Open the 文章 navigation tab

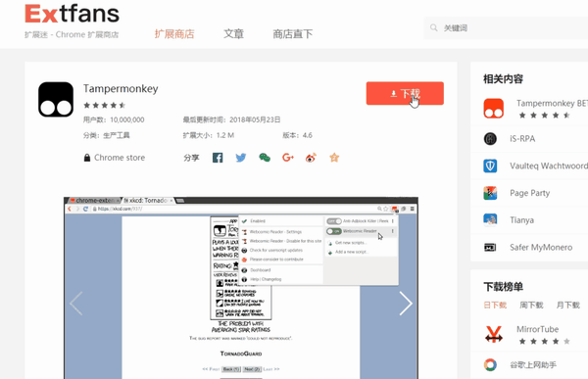[233, 34]
